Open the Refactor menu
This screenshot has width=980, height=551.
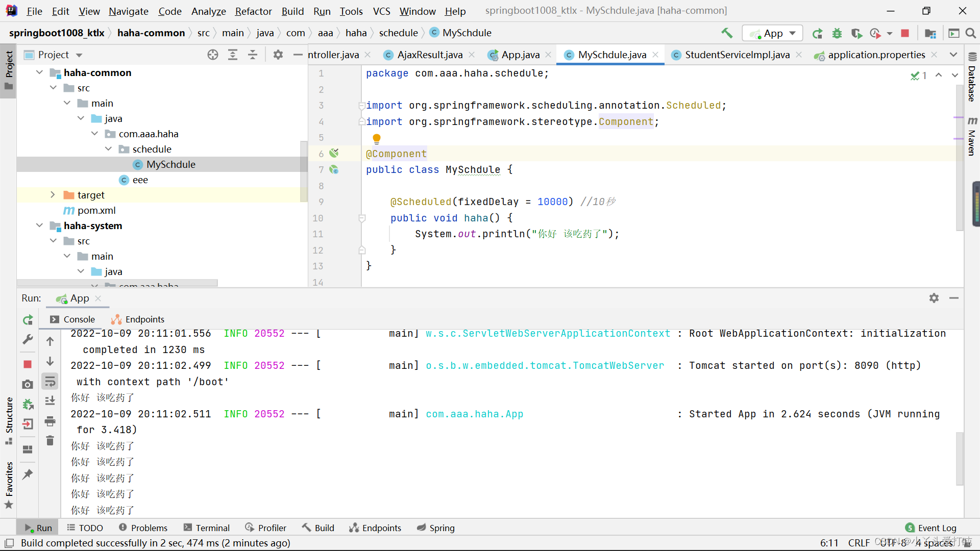tap(253, 11)
